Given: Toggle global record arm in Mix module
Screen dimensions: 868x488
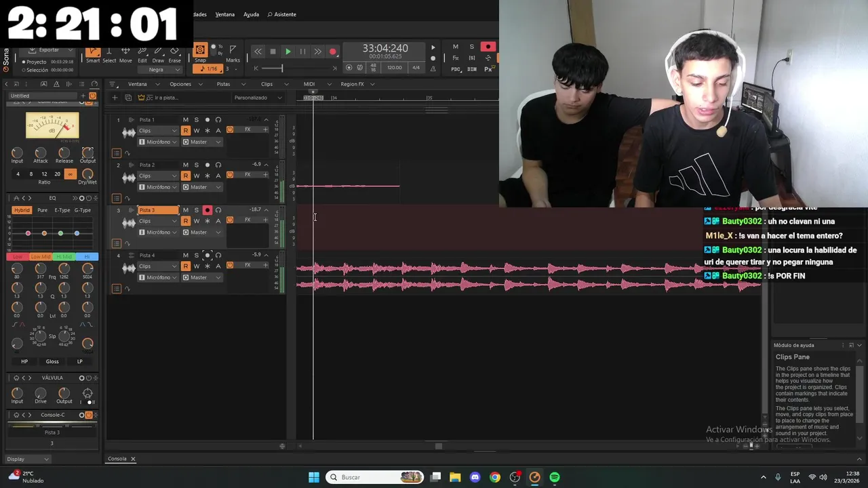Looking at the screenshot, I should tap(488, 47).
